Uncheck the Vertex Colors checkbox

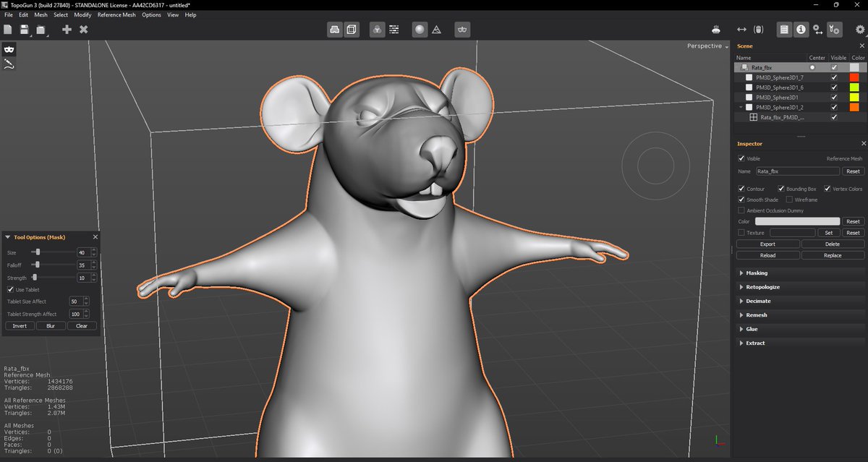point(827,189)
